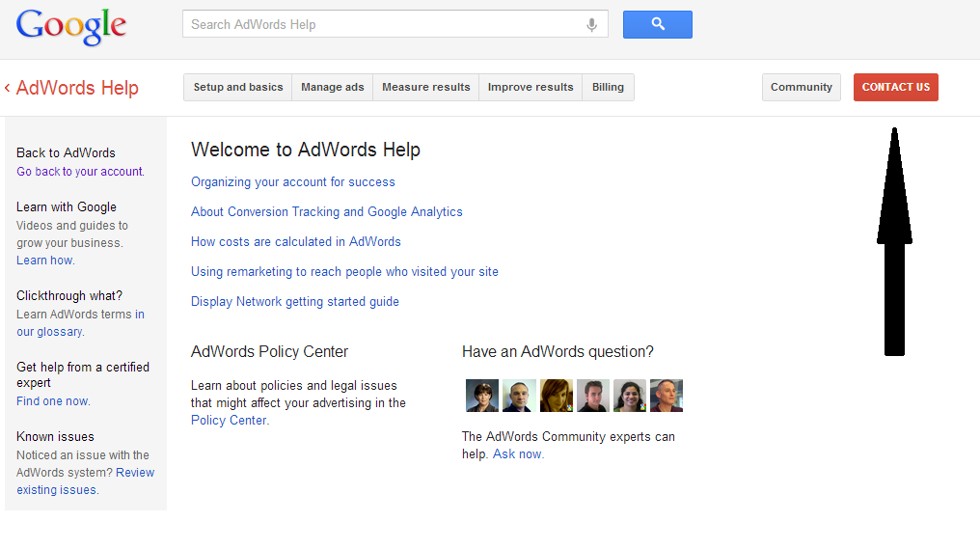Open Using remarketing to reach people article
980x549 pixels.
coord(344,272)
